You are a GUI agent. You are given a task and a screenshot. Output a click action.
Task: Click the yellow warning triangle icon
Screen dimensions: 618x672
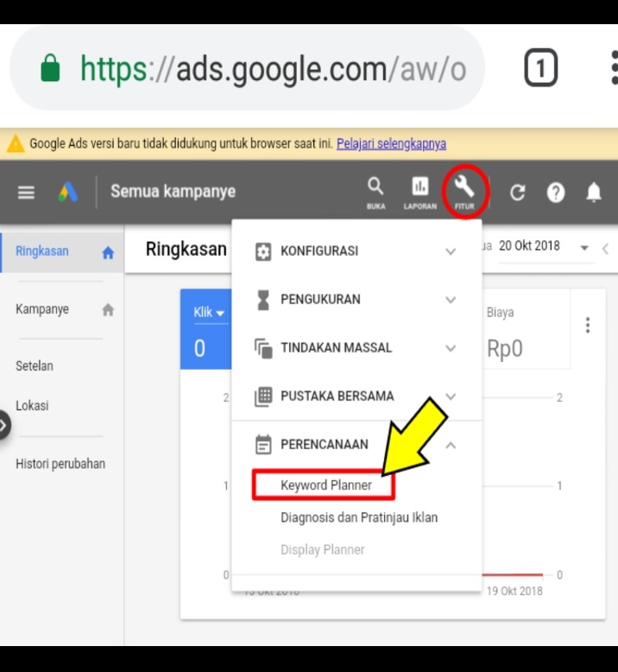pos(16,143)
